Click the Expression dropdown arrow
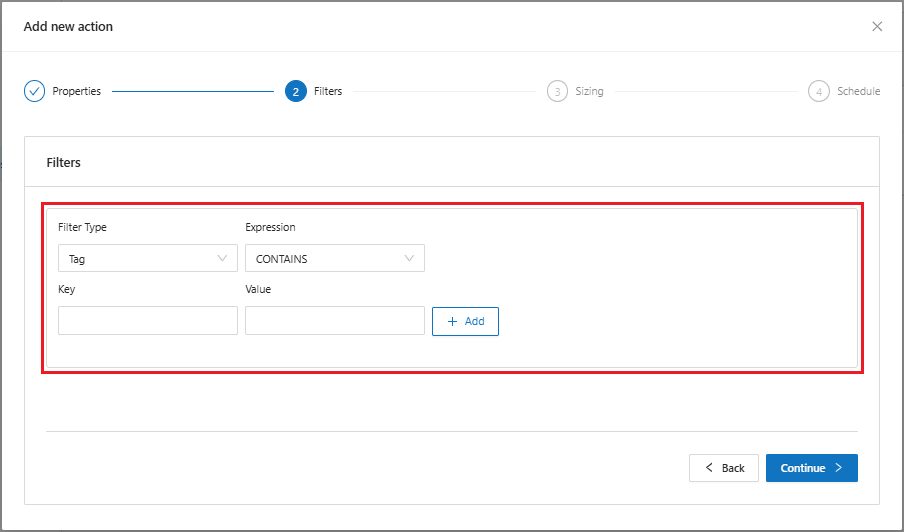Viewport: 904px width, 532px height. point(410,258)
